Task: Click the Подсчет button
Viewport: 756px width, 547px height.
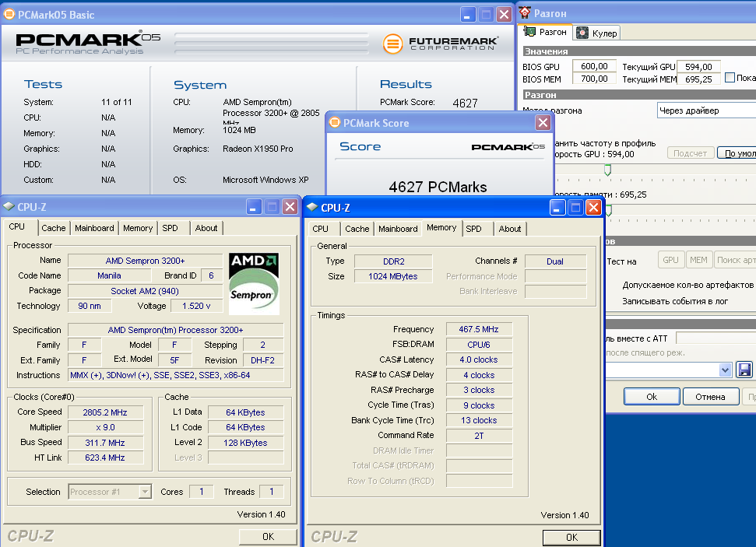Action: tap(690, 153)
